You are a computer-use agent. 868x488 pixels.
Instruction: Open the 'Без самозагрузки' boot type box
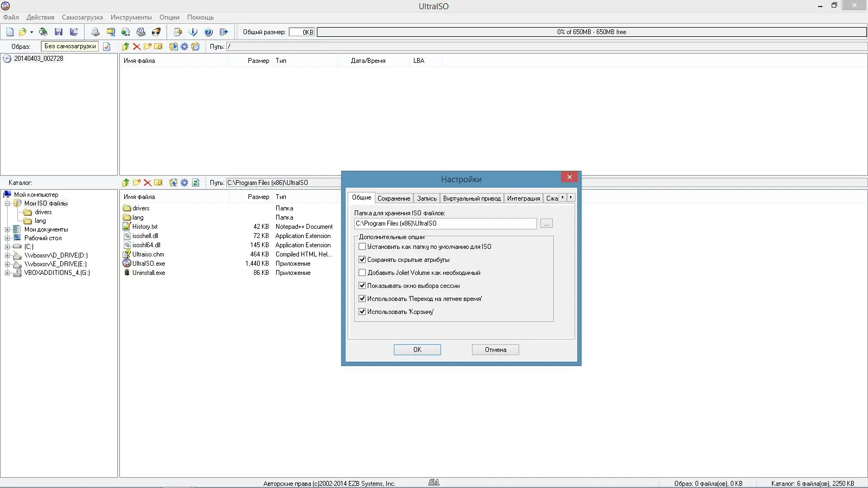pos(70,47)
